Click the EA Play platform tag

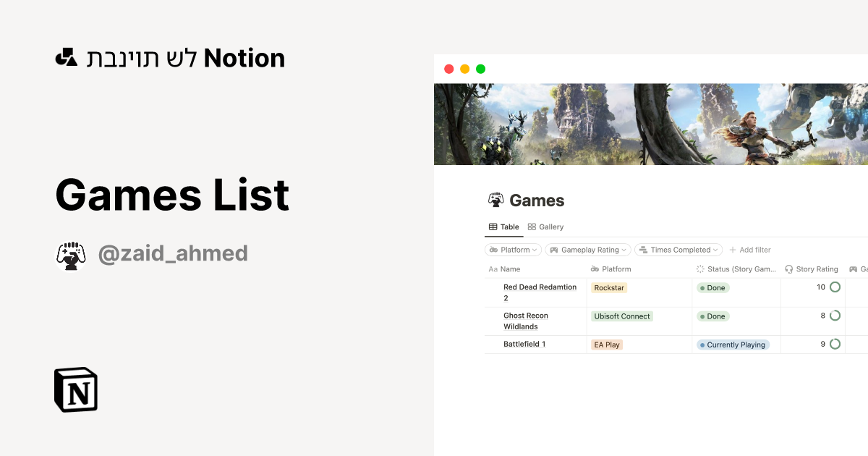pyautogui.click(x=607, y=345)
